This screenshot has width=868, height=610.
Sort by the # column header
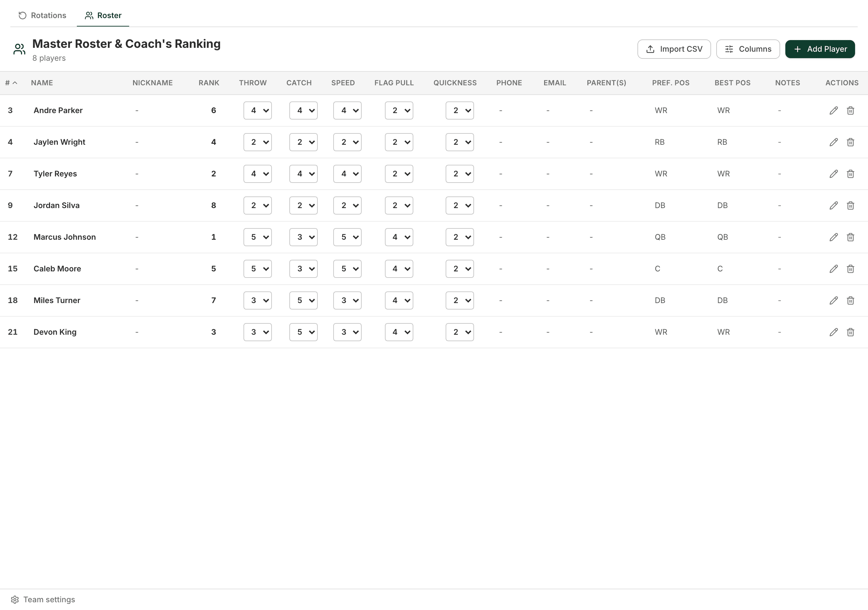[11, 83]
